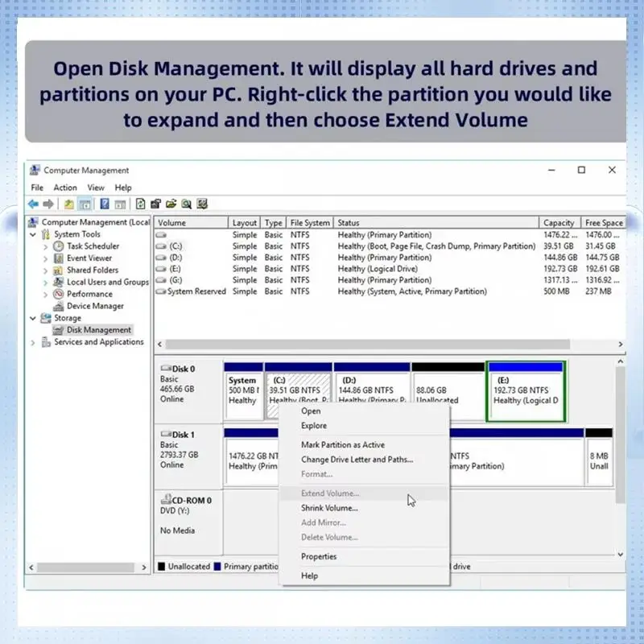
Task: Click the drive icon of System Reserved row
Action: click(x=162, y=291)
